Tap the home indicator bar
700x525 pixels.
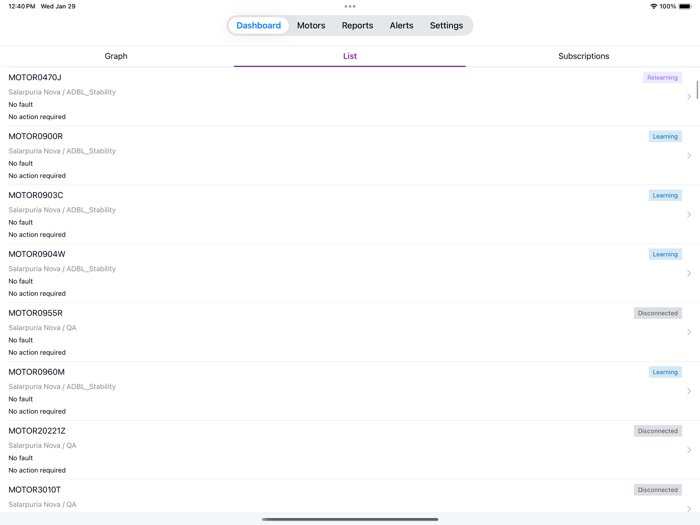[350, 519]
